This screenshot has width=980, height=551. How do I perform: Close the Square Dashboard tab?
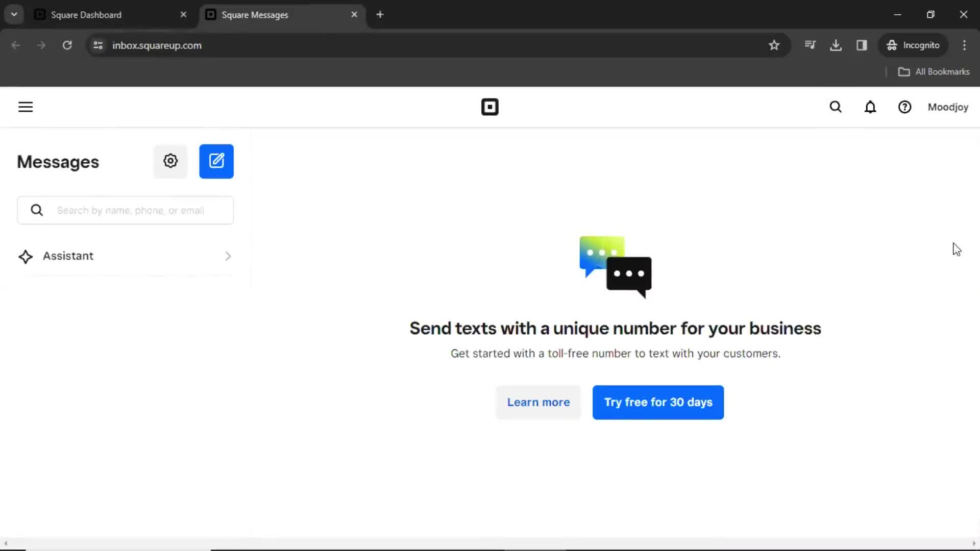click(183, 15)
